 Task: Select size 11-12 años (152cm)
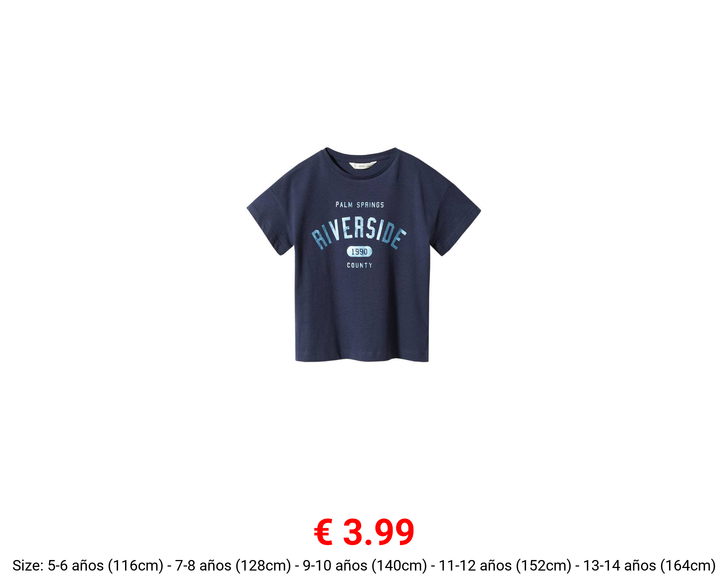[505, 565]
